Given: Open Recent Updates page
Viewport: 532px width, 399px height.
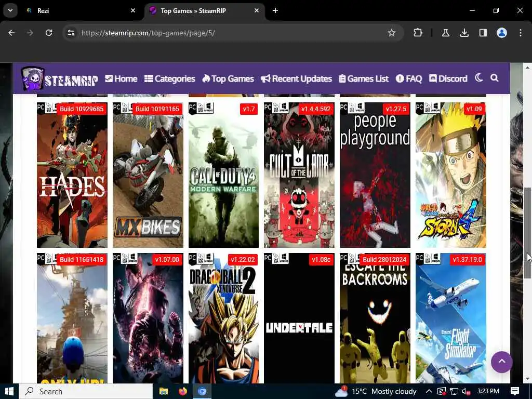Looking at the screenshot, I should pos(296,79).
